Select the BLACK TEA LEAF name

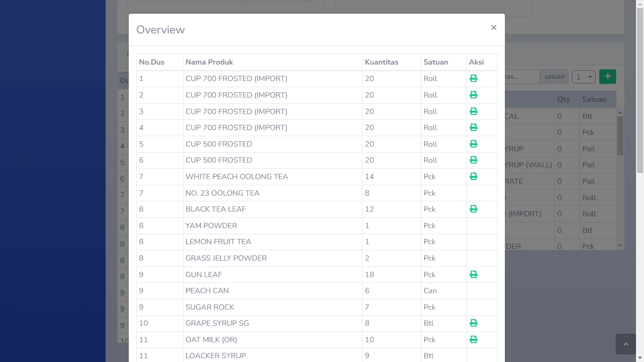pos(216,209)
